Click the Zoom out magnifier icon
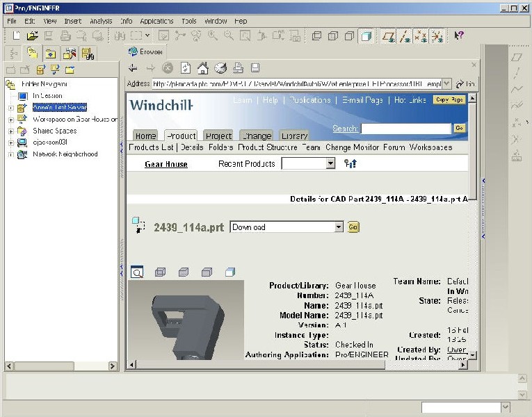Screen dimensions: 532x417 [x=229, y=35]
